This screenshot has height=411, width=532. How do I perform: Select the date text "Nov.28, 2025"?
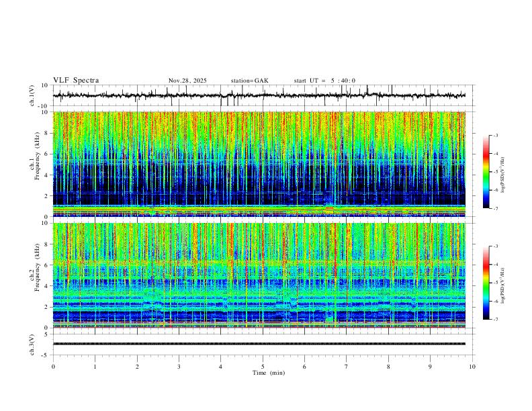(187, 81)
